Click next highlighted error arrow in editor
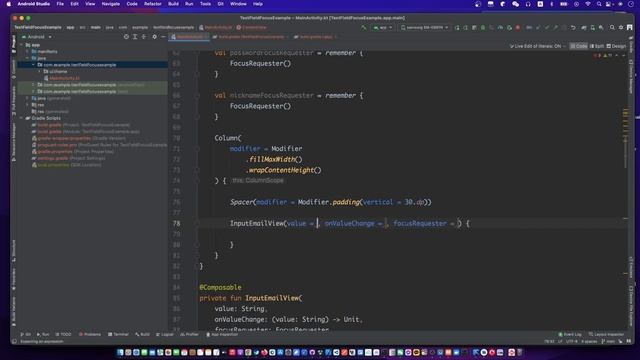The width and height of the screenshot is (640, 360). [623, 55]
